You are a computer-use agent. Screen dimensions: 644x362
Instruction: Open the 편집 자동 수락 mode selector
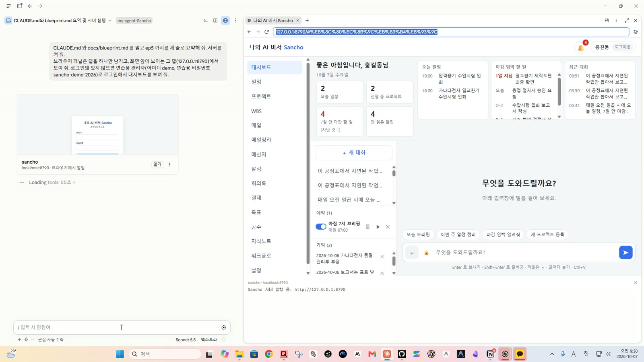[51, 340]
